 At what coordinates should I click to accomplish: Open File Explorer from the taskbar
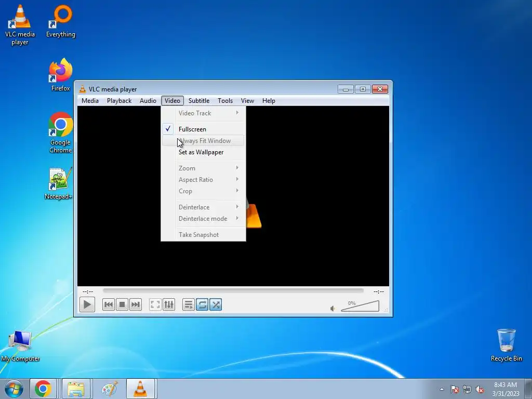click(x=76, y=389)
